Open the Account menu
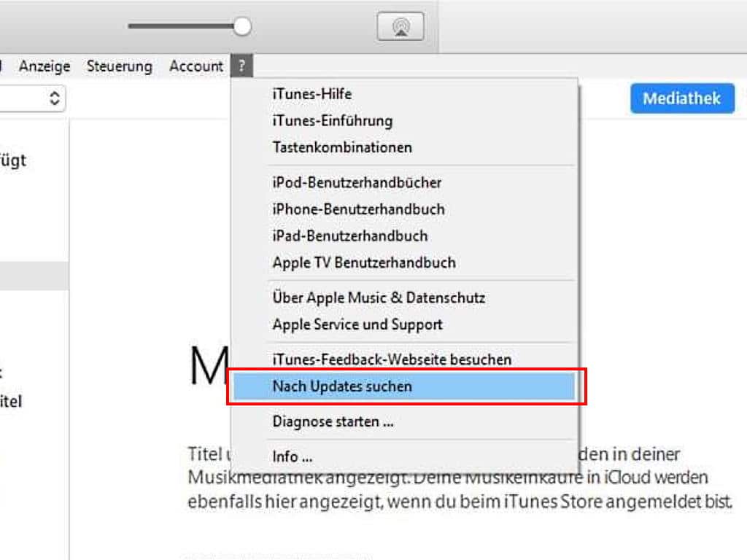747x560 pixels. click(196, 66)
